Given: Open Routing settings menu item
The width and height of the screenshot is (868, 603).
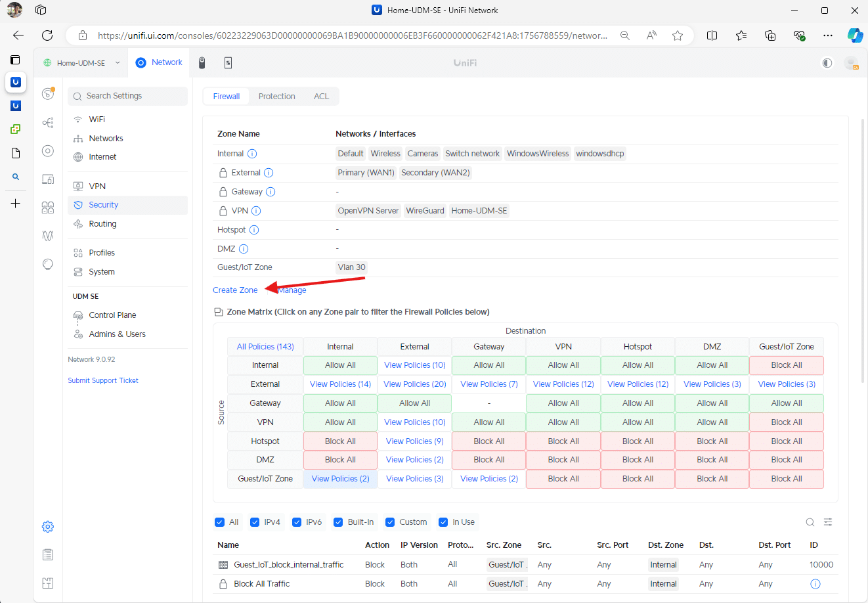Looking at the screenshot, I should click(127, 224).
